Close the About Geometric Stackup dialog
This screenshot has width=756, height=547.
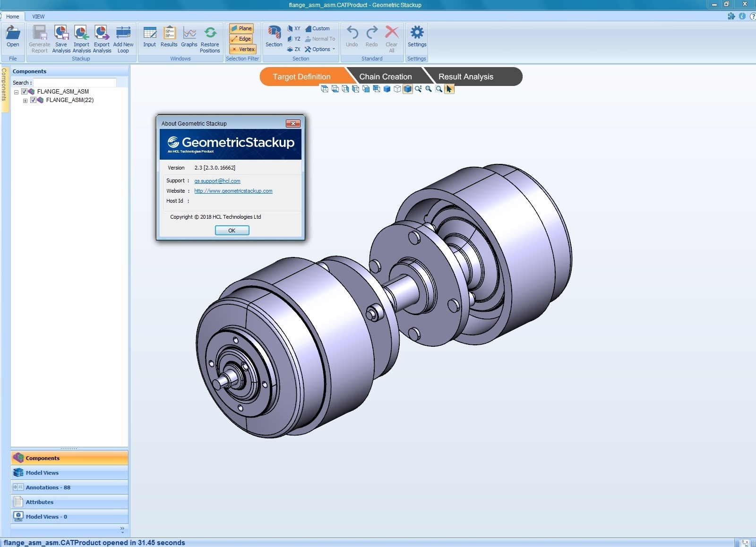(293, 123)
